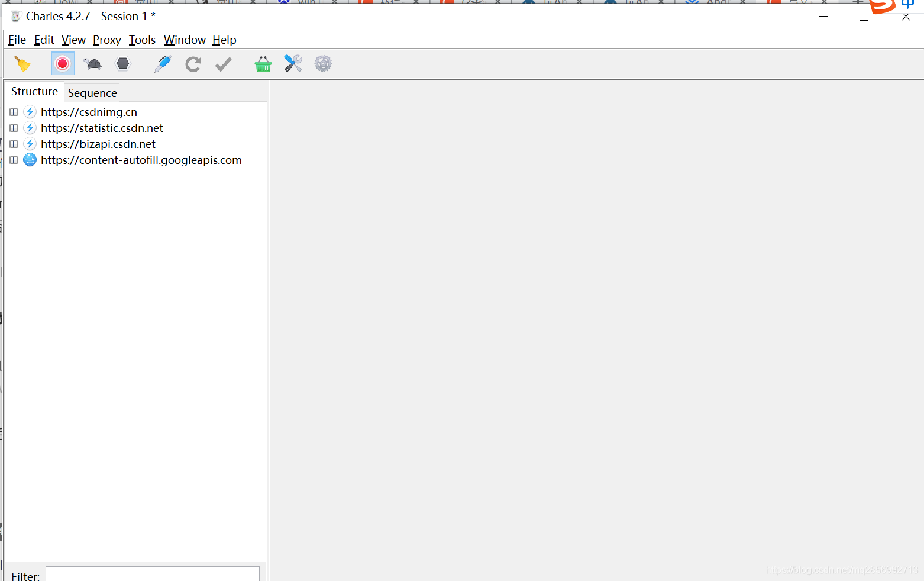
Task: Maximize the Charles window
Action: [x=864, y=16]
